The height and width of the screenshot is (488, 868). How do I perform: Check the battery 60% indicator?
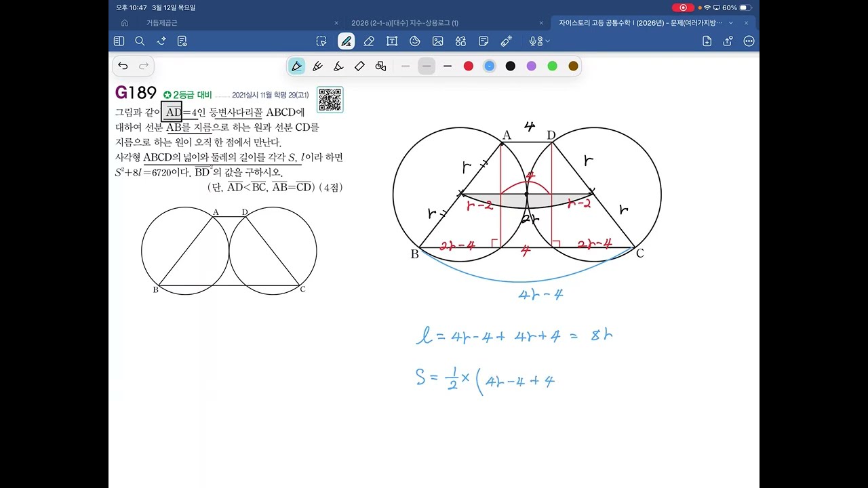[x=737, y=7]
